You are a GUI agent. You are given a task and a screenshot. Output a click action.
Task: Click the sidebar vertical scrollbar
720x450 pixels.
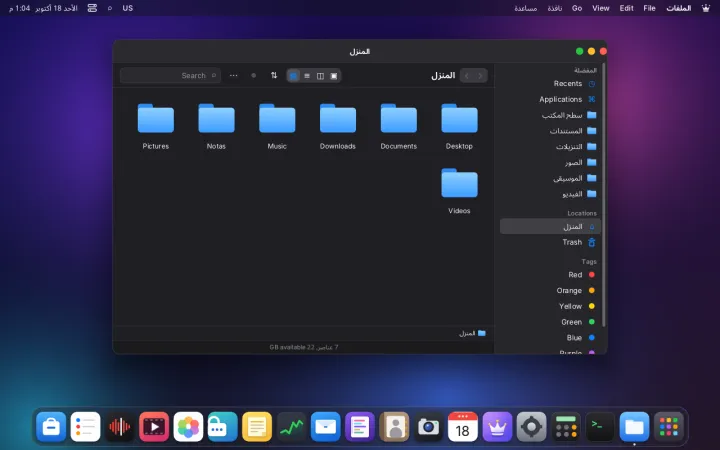point(604,195)
